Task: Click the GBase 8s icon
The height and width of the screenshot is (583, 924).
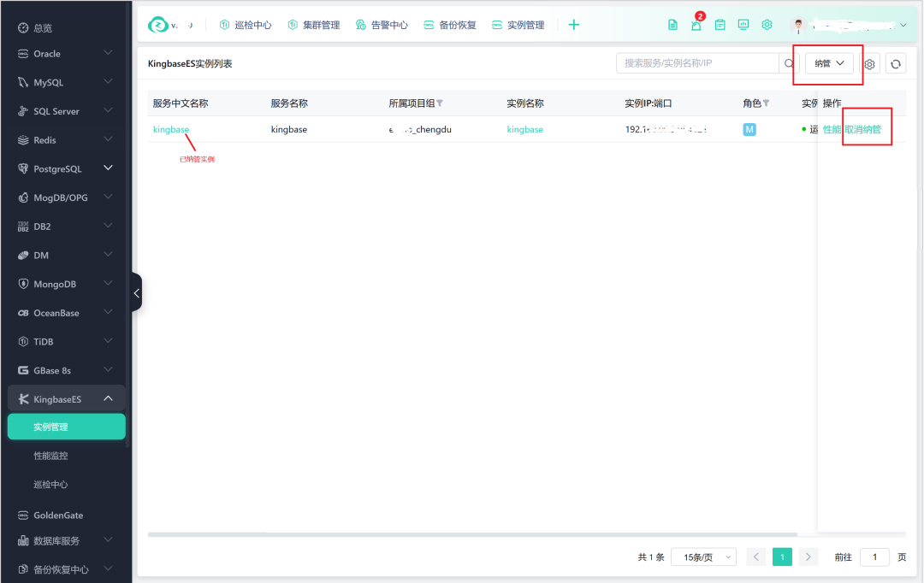Action: (23, 370)
